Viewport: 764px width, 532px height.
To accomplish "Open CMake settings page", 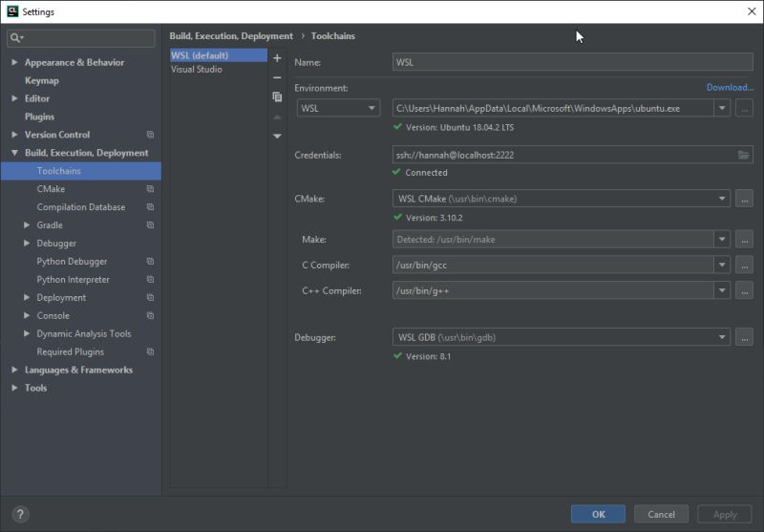I will click(51, 188).
